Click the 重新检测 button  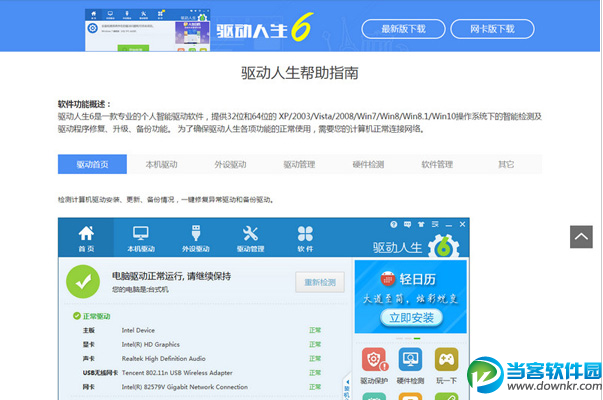[x=320, y=282]
